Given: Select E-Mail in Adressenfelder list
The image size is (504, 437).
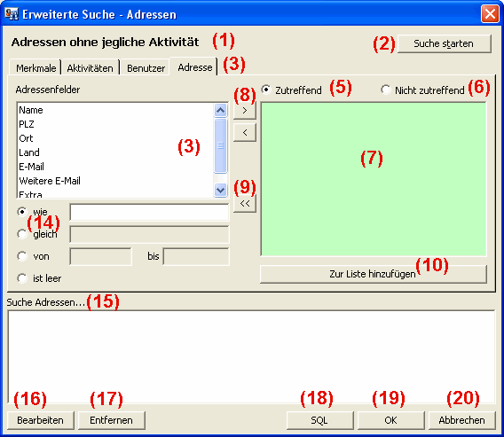Looking at the screenshot, I should [x=31, y=167].
